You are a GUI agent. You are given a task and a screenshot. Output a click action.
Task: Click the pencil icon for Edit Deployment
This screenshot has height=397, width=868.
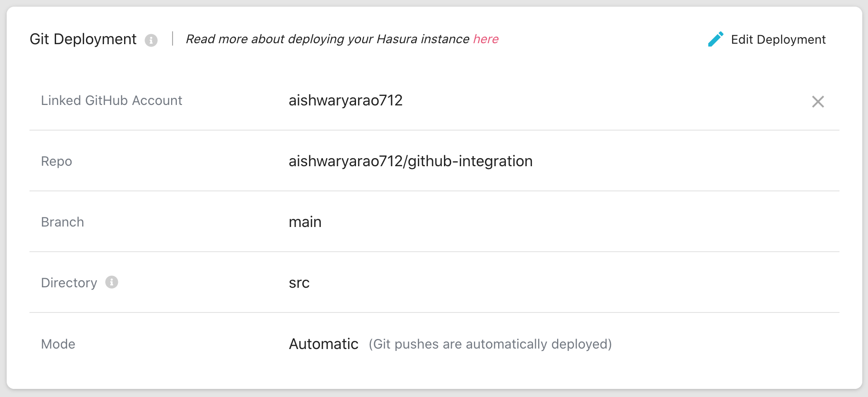pos(715,39)
